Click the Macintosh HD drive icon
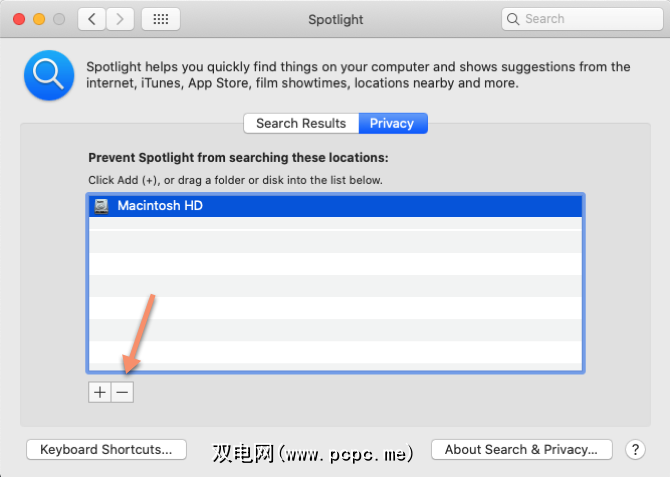 click(x=101, y=206)
